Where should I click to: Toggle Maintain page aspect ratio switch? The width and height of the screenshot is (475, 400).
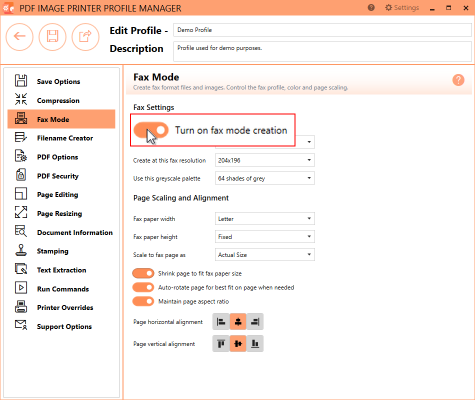click(143, 302)
